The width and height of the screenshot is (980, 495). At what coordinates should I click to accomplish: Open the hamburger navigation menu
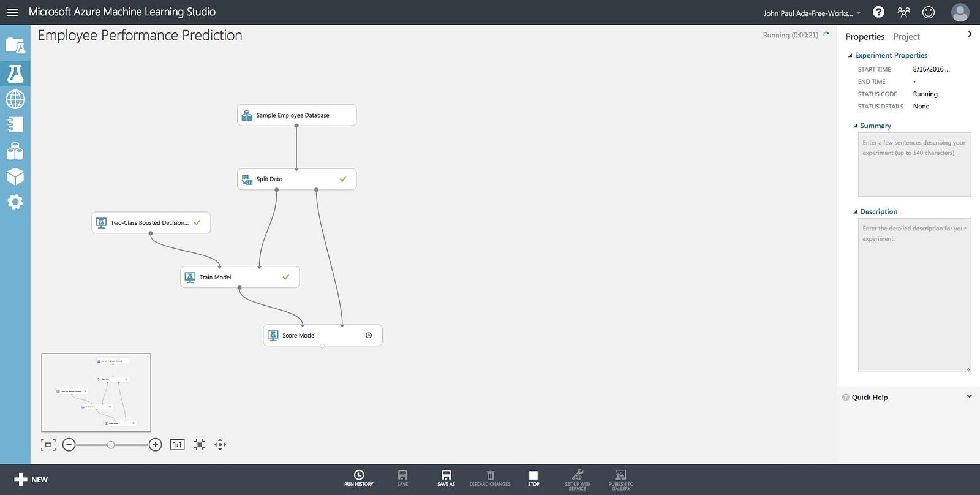pos(12,12)
